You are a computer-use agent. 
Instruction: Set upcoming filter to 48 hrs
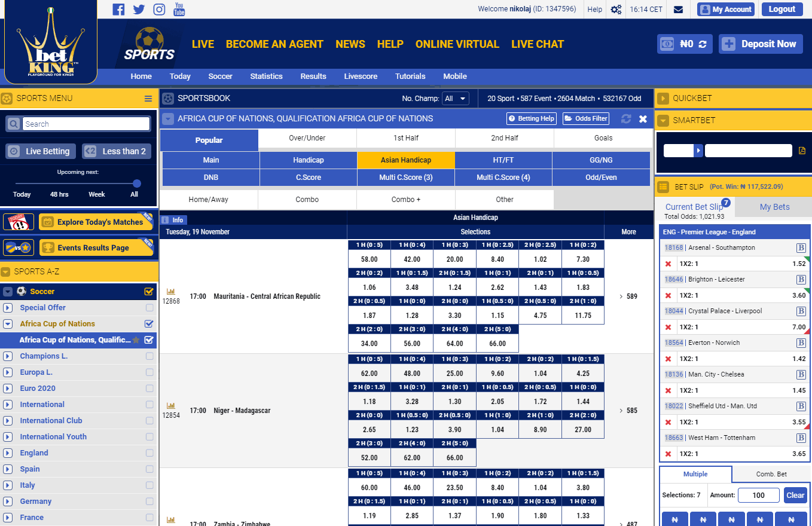pos(59,194)
